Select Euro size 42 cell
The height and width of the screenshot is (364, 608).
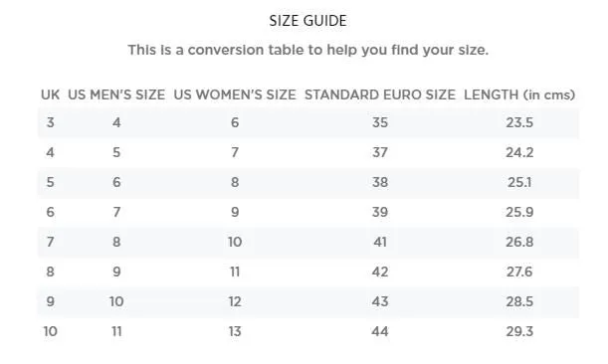[x=380, y=273]
